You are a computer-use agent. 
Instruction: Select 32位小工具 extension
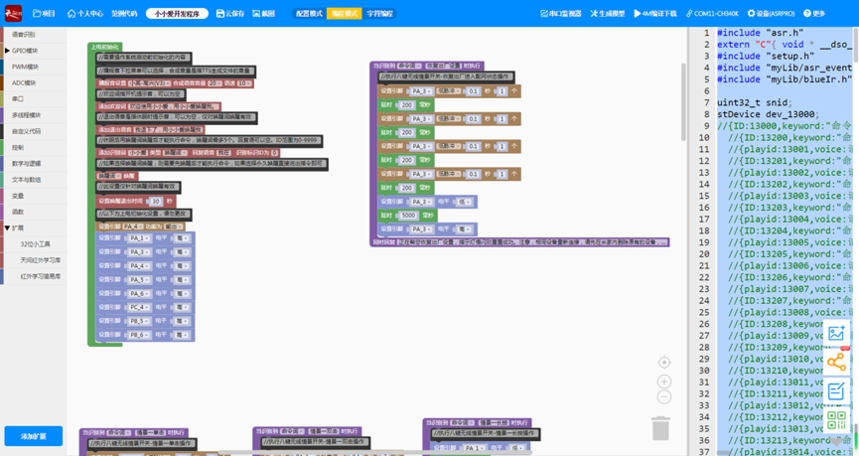click(x=36, y=244)
